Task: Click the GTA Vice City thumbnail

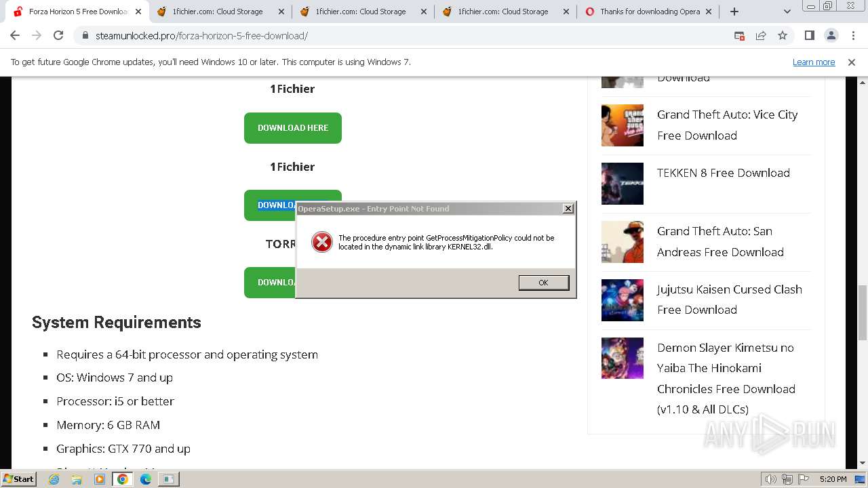Action: click(x=623, y=125)
